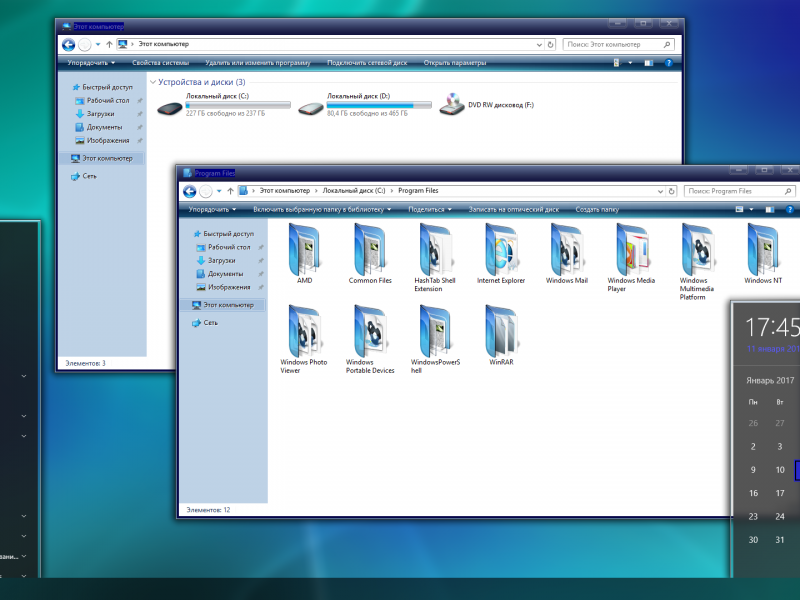
Task: Click the Январь 2017 calendar header
Action: pyautogui.click(x=770, y=381)
